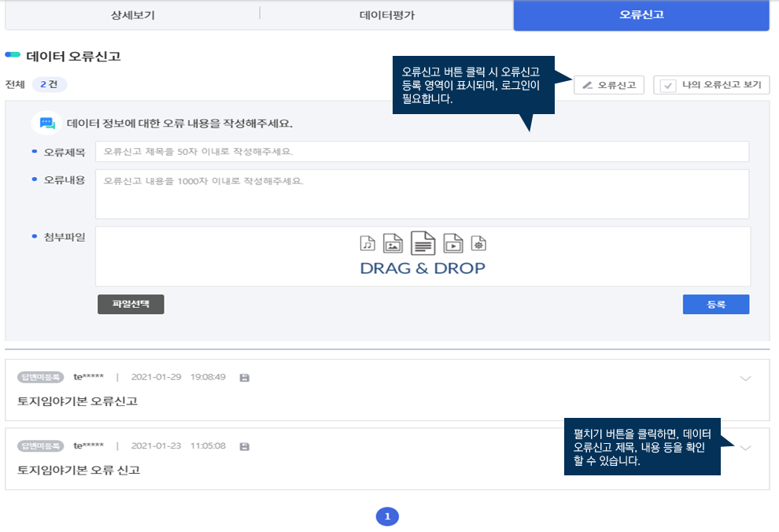Submit with the blue 등록 button

715,304
